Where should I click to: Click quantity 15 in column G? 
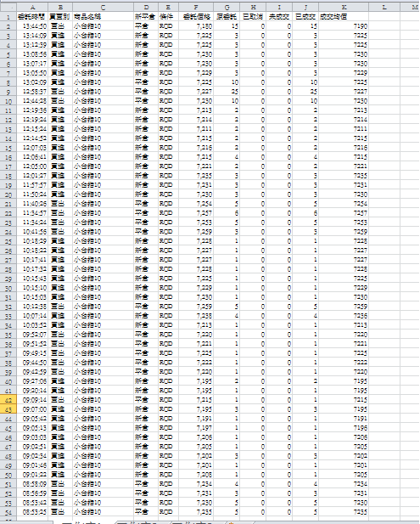click(227, 26)
